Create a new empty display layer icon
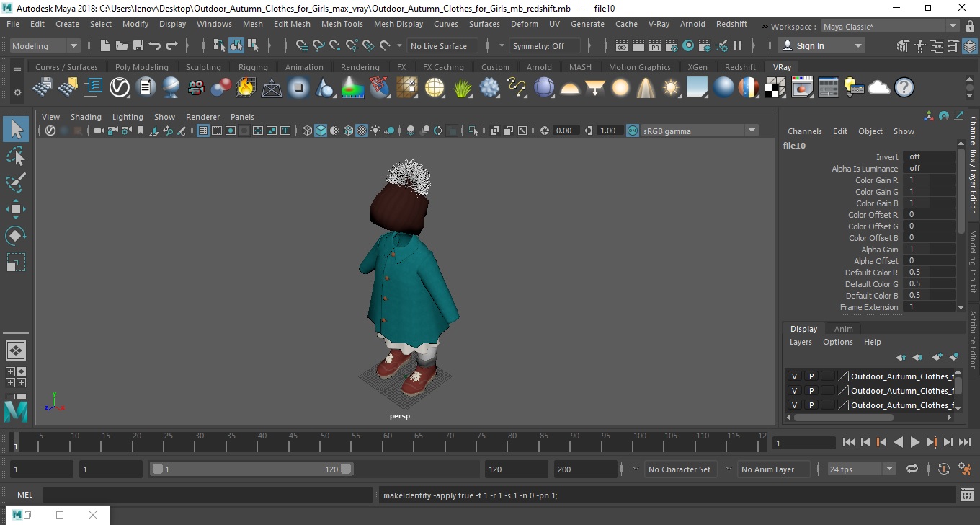The height and width of the screenshot is (525, 980). 937,357
